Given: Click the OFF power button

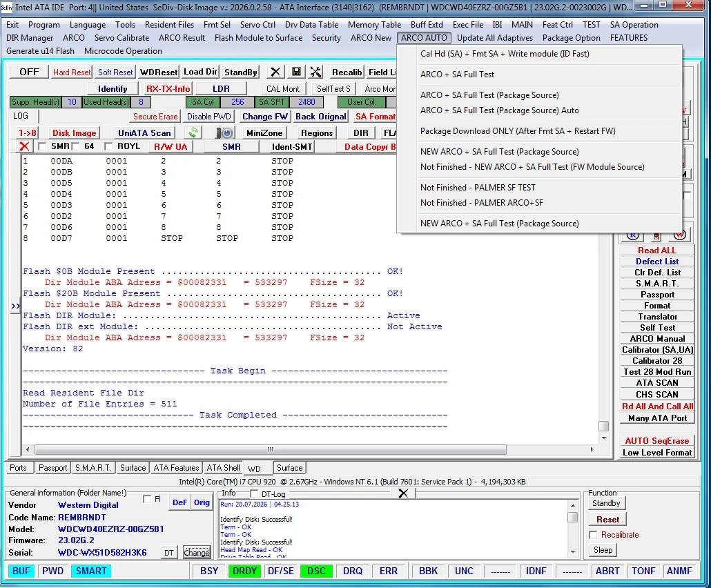Looking at the screenshot, I should (29, 72).
